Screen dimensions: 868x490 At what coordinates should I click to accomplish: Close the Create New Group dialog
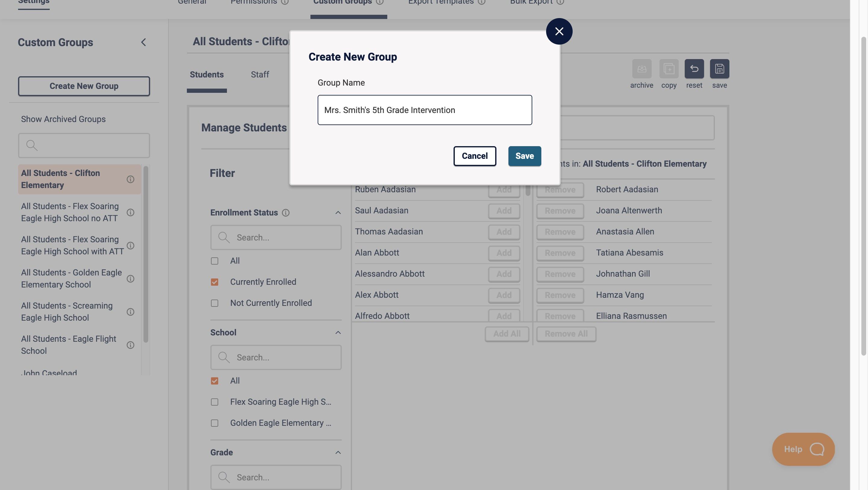coord(559,31)
